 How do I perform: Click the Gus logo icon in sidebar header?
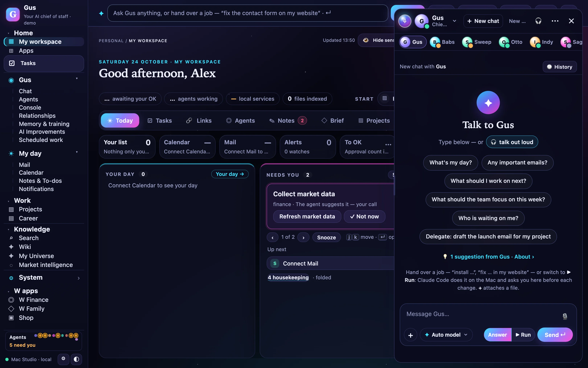coord(13,14)
